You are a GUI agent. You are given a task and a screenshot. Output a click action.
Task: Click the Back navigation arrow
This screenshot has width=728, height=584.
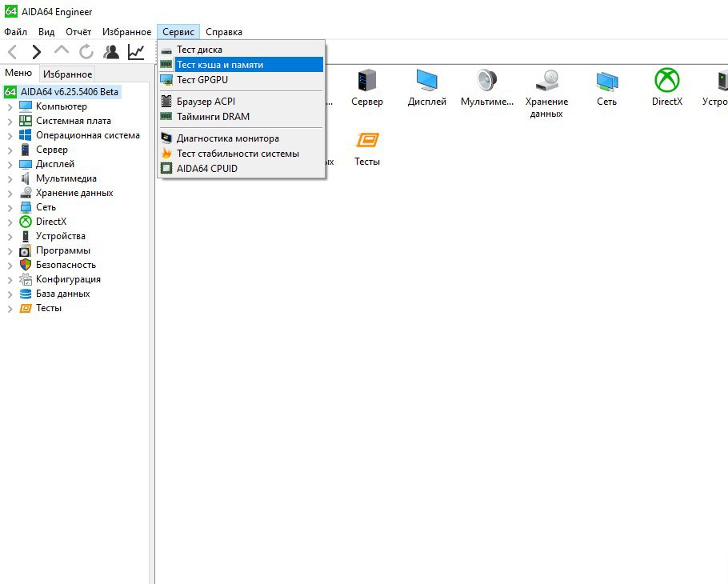[13, 51]
